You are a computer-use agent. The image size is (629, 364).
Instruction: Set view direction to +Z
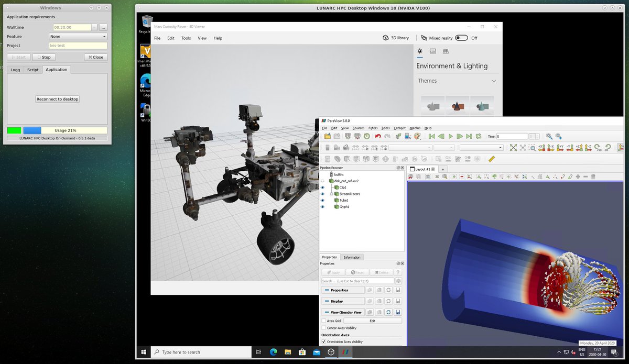(579, 148)
